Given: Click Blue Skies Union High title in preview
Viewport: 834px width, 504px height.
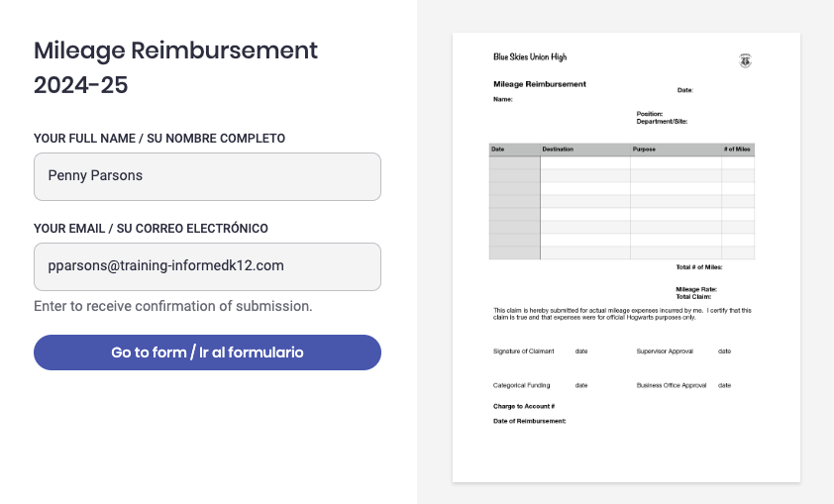Looking at the screenshot, I should 530,56.
